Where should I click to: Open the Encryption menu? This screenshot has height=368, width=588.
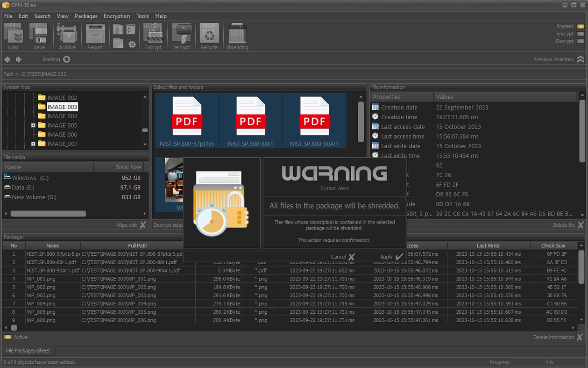pos(117,16)
